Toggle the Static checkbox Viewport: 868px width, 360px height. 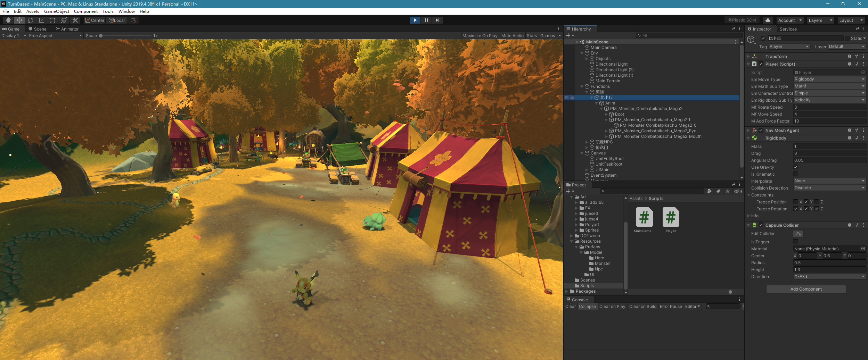tap(847, 38)
